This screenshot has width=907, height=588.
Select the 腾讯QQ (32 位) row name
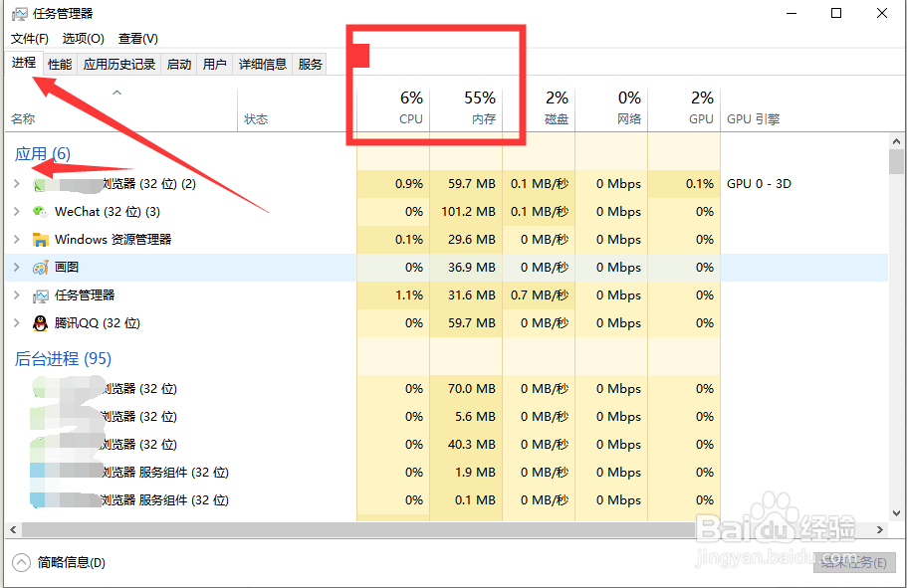[98, 323]
